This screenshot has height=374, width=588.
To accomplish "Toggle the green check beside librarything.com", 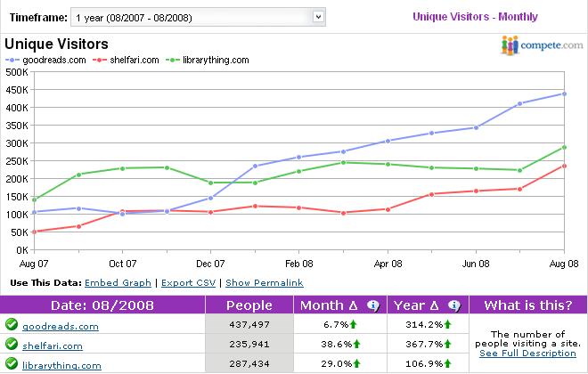I will (11, 365).
